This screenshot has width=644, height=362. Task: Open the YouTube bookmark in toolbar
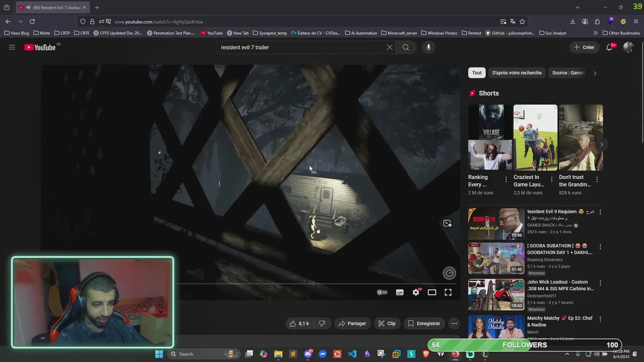(212, 33)
